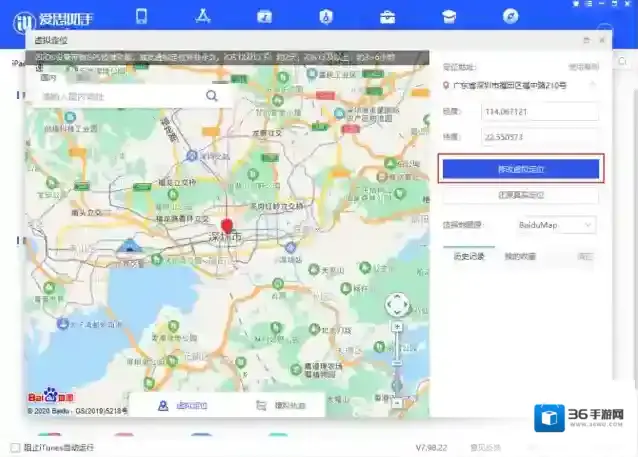638x457 pixels.
Task: Click the address location pin icon
Action: coord(446,85)
